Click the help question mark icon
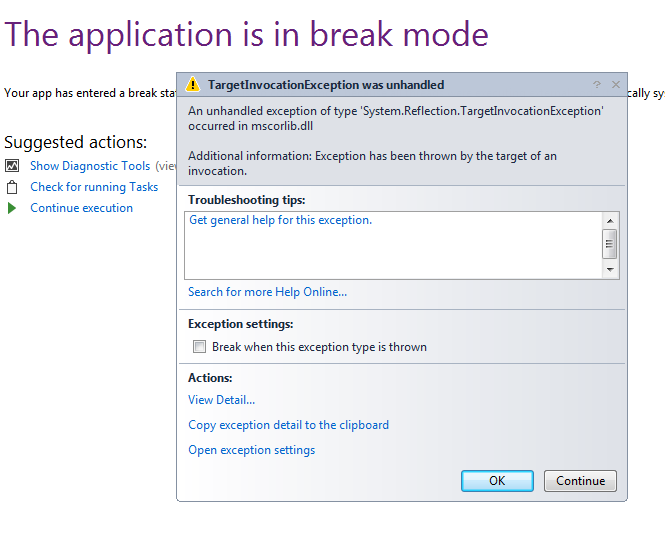Screen dimensions: 665x540 [x=597, y=85]
